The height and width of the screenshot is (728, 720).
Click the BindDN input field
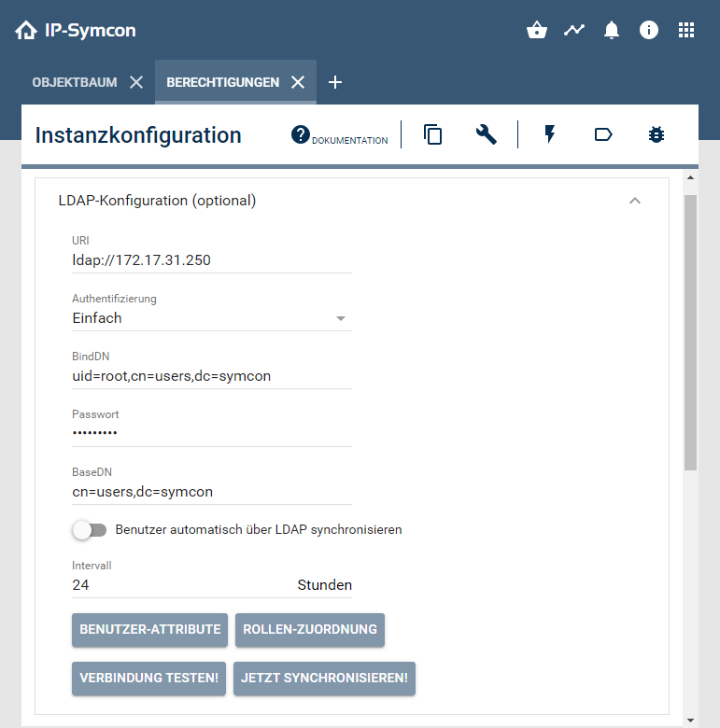coord(211,376)
